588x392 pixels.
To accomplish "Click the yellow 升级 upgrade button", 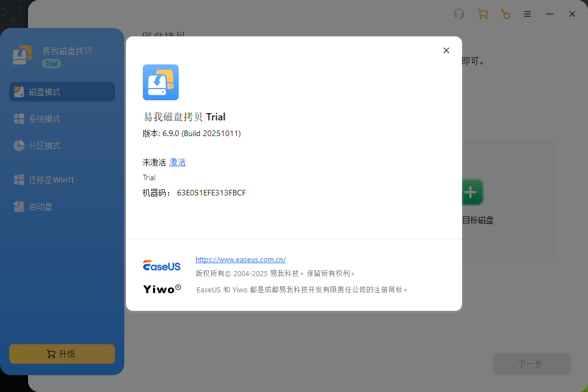I will tap(62, 354).
